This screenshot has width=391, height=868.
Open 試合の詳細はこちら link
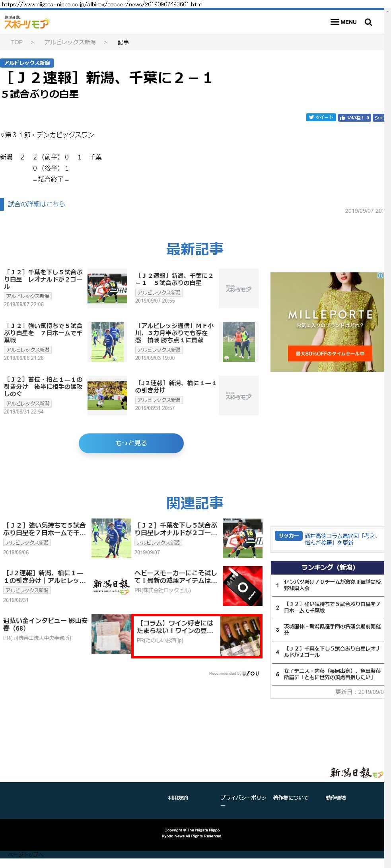pos(37,204)
